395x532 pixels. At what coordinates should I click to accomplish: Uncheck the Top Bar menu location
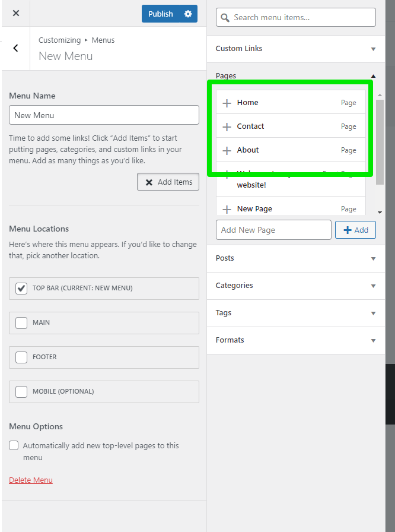[21, 289]
